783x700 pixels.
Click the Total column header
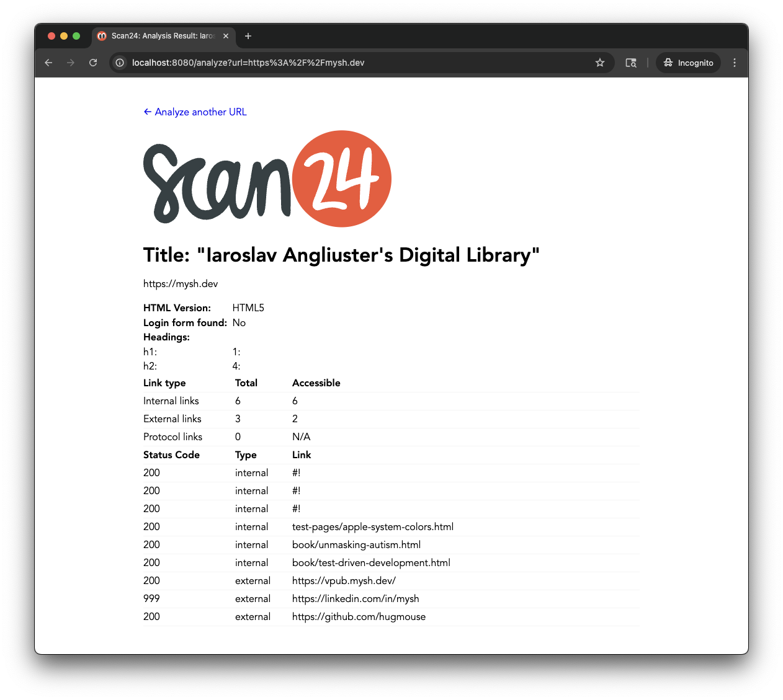[246, 383]
